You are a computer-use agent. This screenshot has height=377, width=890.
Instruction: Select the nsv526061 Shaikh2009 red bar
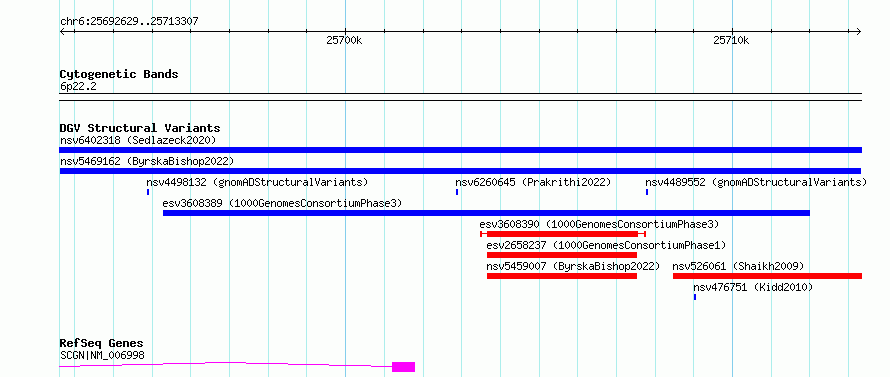pos(767,276)
